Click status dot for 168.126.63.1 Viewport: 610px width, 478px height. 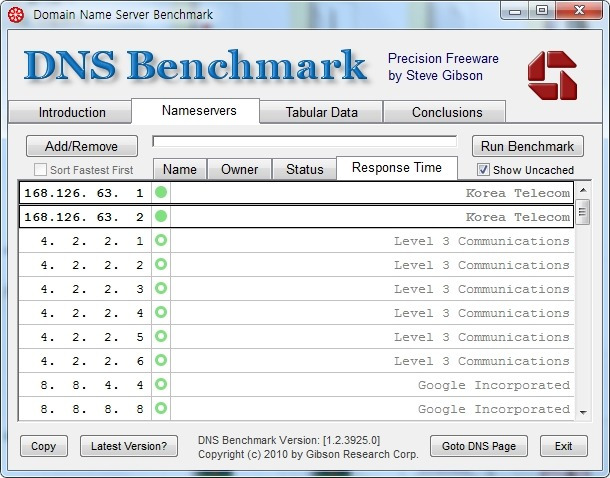[161, 192]
